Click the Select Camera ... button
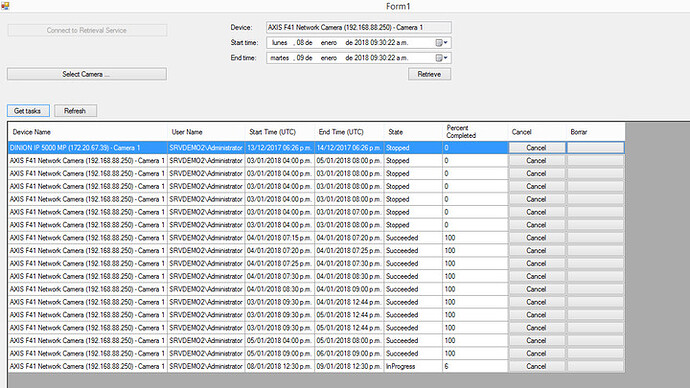 (87, 74)
